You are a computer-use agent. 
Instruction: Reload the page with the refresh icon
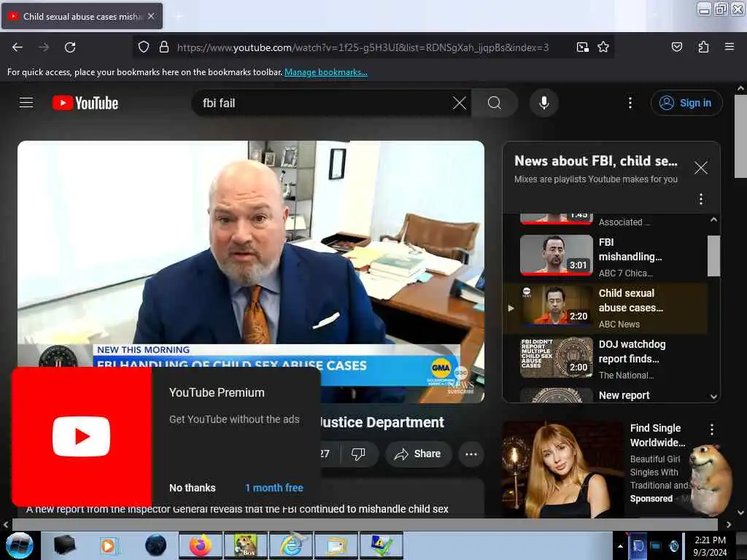tap(70, 47)
